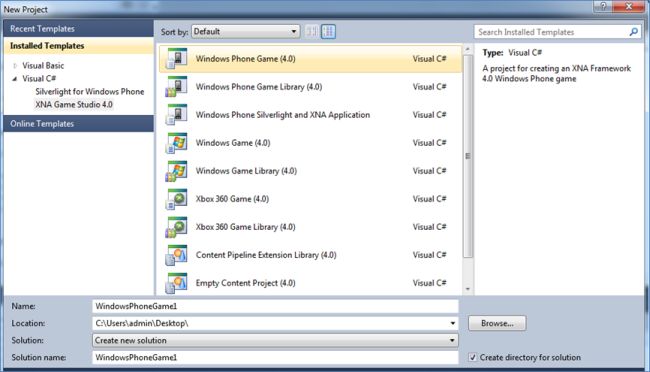Expand the Visual Basic tree node

click(x=15, y=66)
